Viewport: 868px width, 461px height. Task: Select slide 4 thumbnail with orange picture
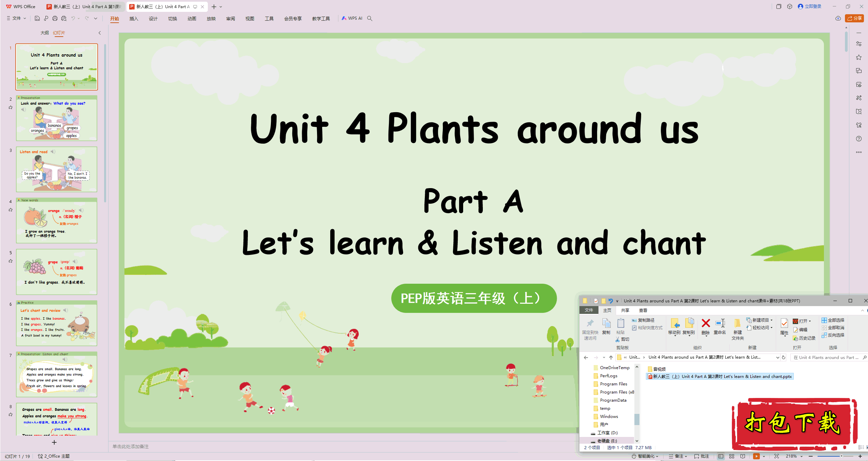tap(57, 220)
